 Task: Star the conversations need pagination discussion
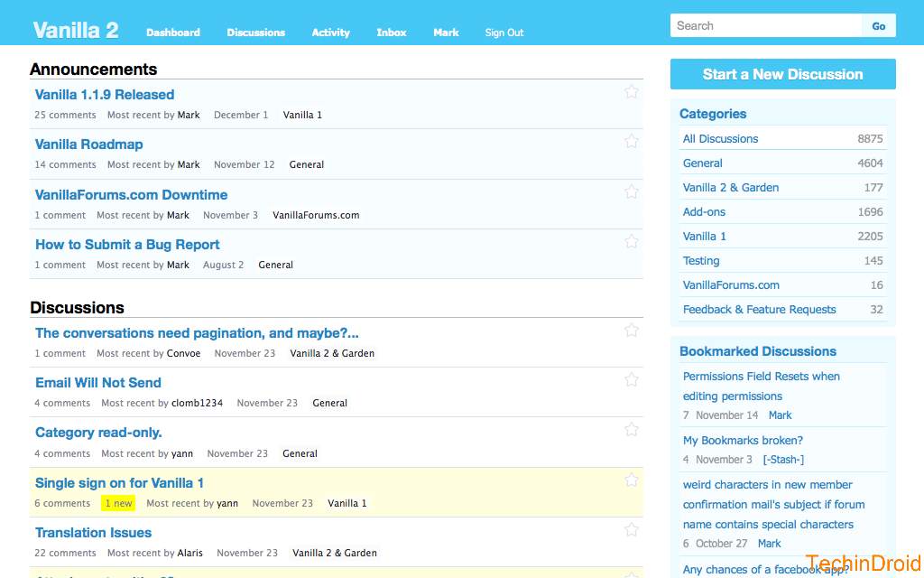[x=631, y=331]
